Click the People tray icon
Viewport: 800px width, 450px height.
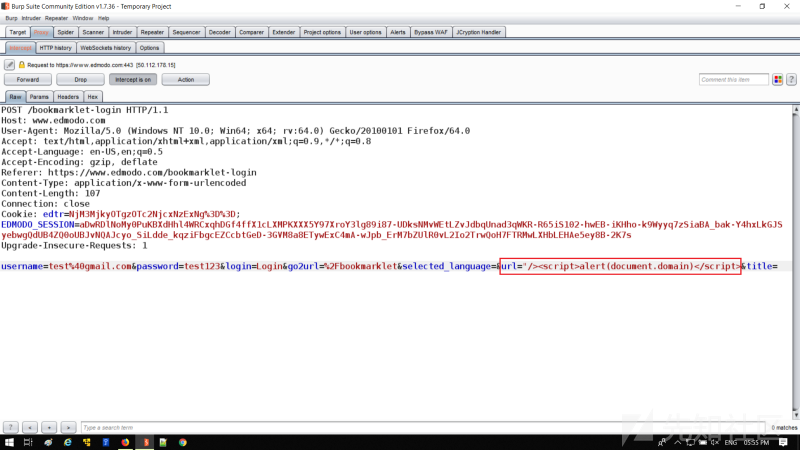point(662,442)
